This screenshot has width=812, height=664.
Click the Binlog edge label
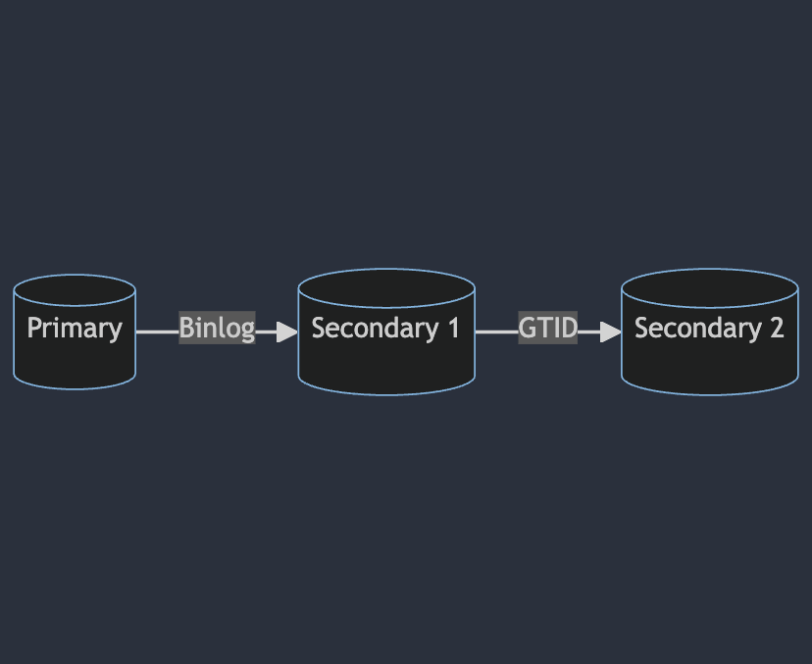pos(217,328)
